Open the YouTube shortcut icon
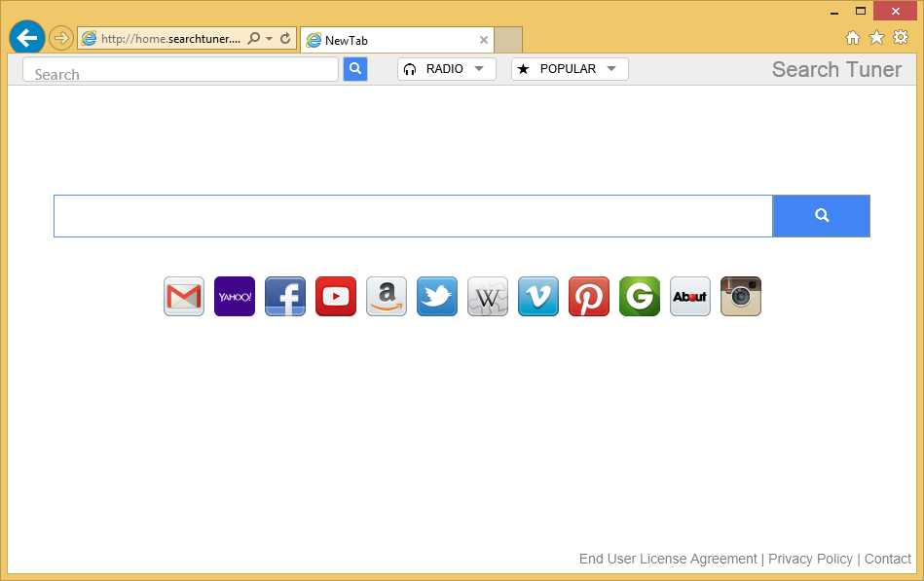Image resolution: width=924 pixels, height=581 pixels. coord(336,297)
